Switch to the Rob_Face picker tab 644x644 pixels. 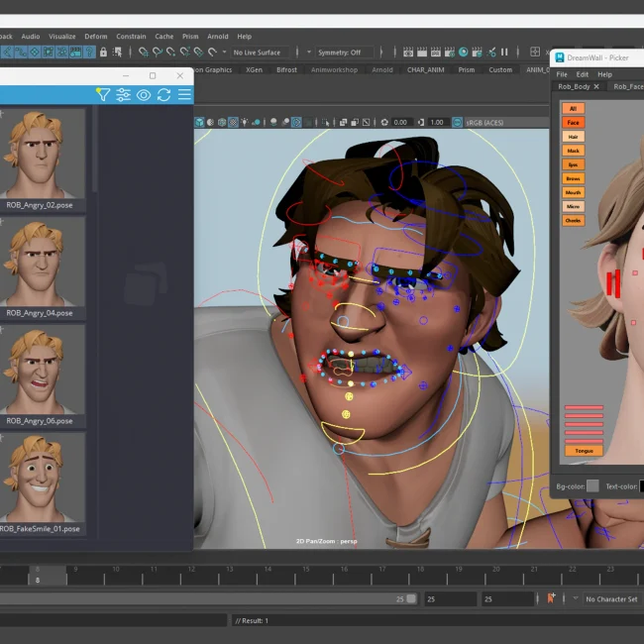point(628,86)
